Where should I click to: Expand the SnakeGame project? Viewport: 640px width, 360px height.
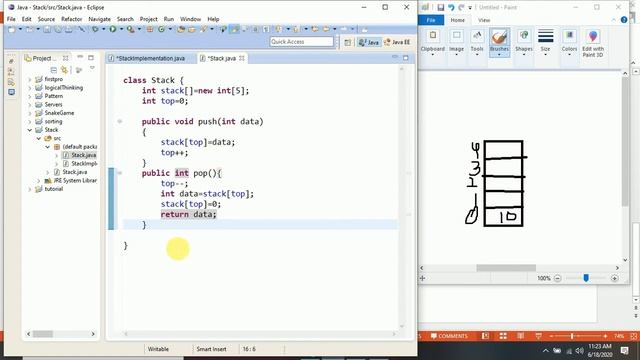pyautogui.click(x=30, y=113)
